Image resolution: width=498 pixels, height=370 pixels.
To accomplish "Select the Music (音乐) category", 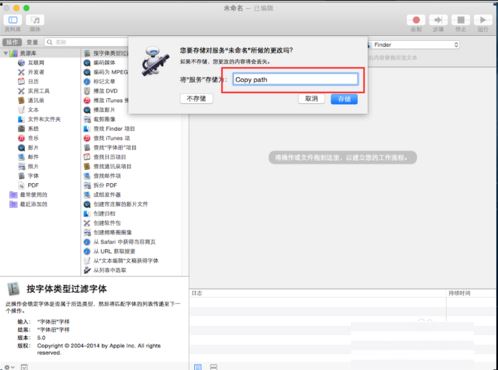I will tap(33, 138).
